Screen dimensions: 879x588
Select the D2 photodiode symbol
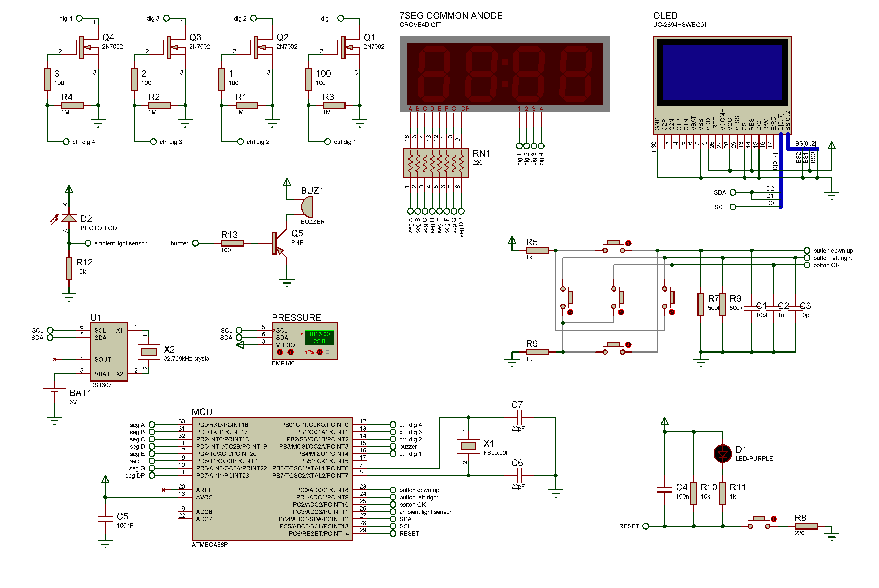(x=69, y=218)
